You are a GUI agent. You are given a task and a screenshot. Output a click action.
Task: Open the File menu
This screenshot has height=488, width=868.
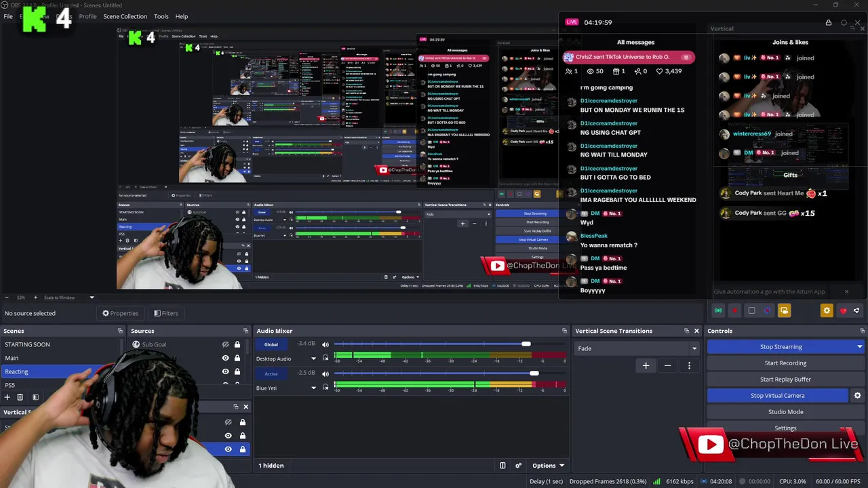coord(8,16)
